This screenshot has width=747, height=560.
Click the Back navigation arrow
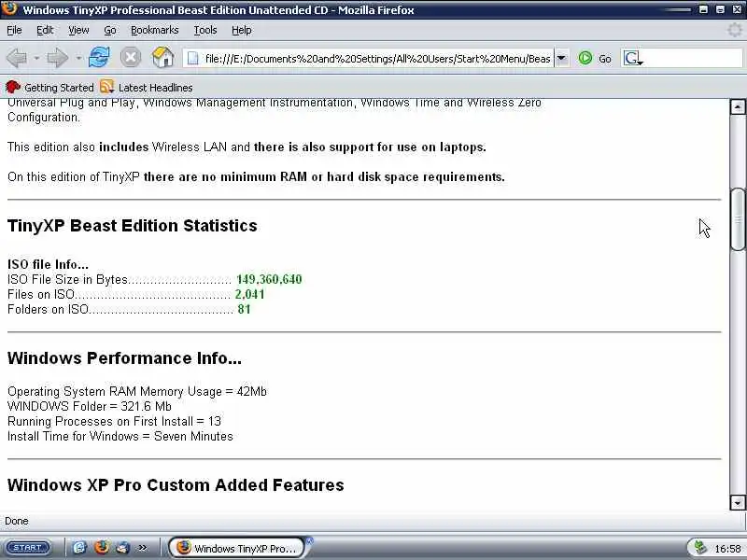pyautogui.click(x=17, y=58)
